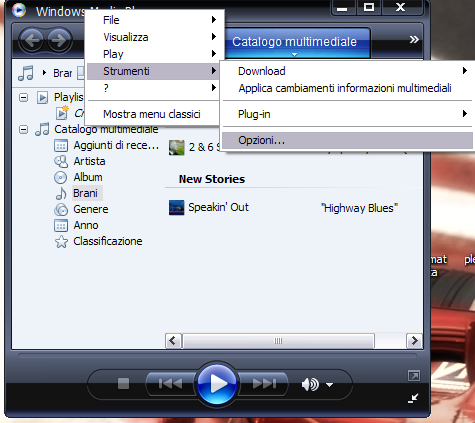Navigate back with the left arrow button
Screen dimensions: 475x423
[x=32, y=41]
